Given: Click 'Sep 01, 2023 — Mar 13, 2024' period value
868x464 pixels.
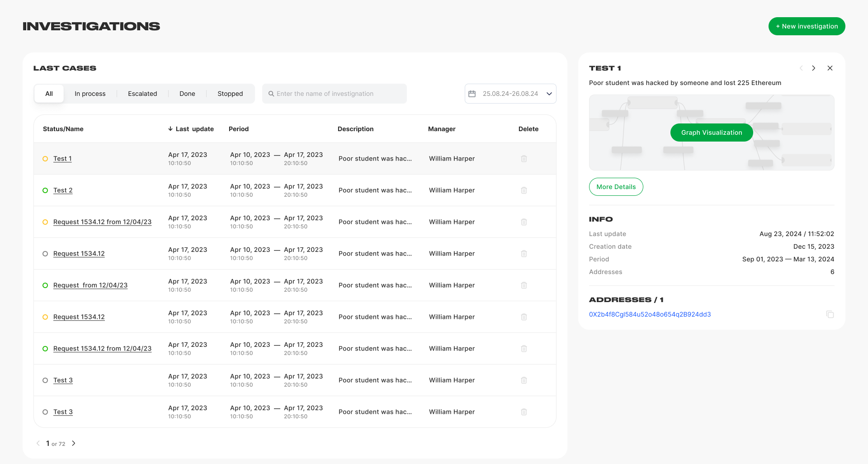Looking at the screenshot, I should click(x=788, y=259).
